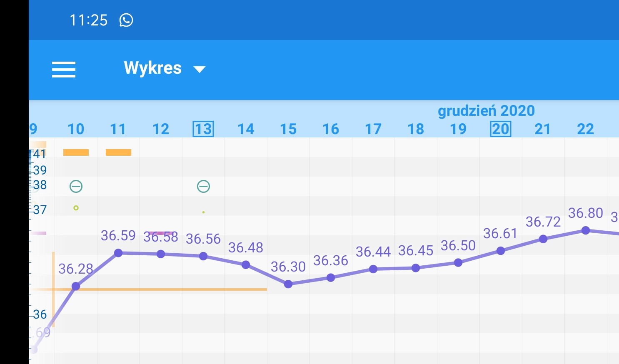Select the minus circle symbol on day 10
619x364 pixels.
pos(76,186)
